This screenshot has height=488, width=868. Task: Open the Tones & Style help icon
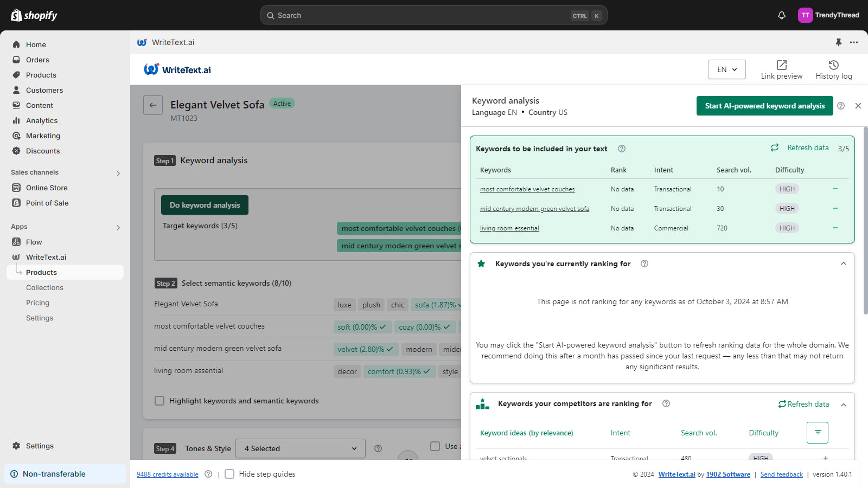pyautogui.click(x=378, y=448)
